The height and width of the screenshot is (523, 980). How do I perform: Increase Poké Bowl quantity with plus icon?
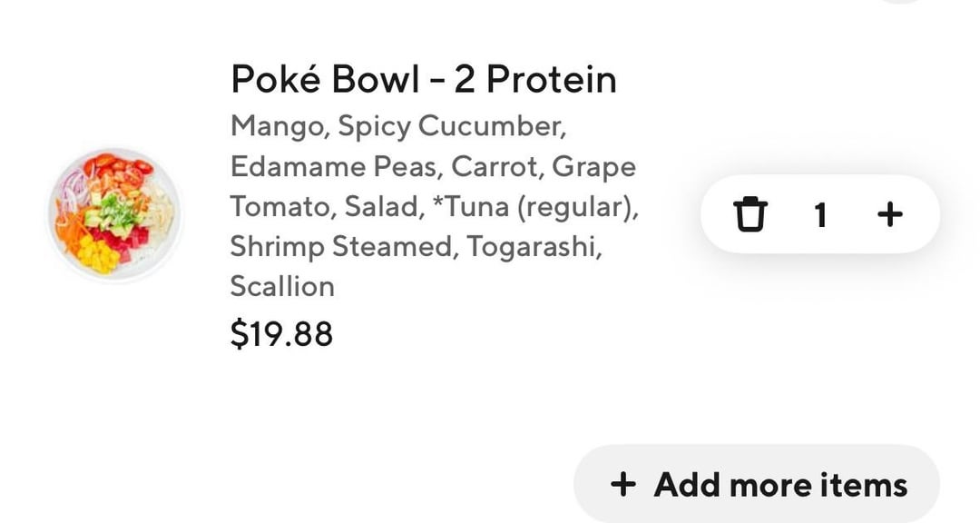coord(890,214)
